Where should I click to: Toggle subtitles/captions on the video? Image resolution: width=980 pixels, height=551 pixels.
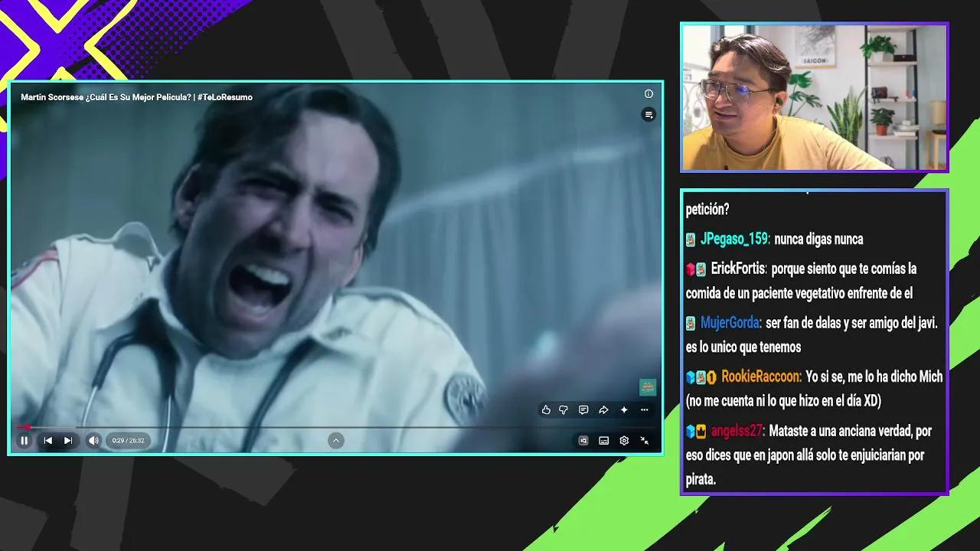[x=604, y=440]
